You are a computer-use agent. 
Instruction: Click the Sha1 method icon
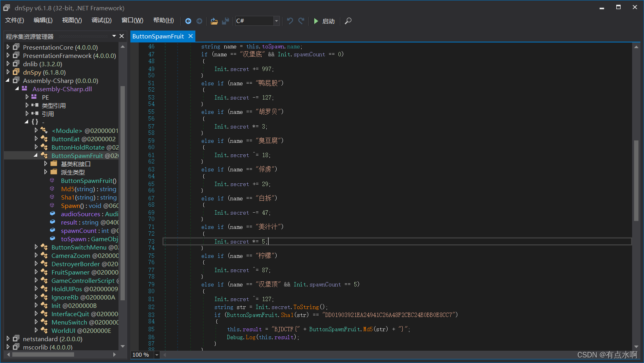point(52,197)
